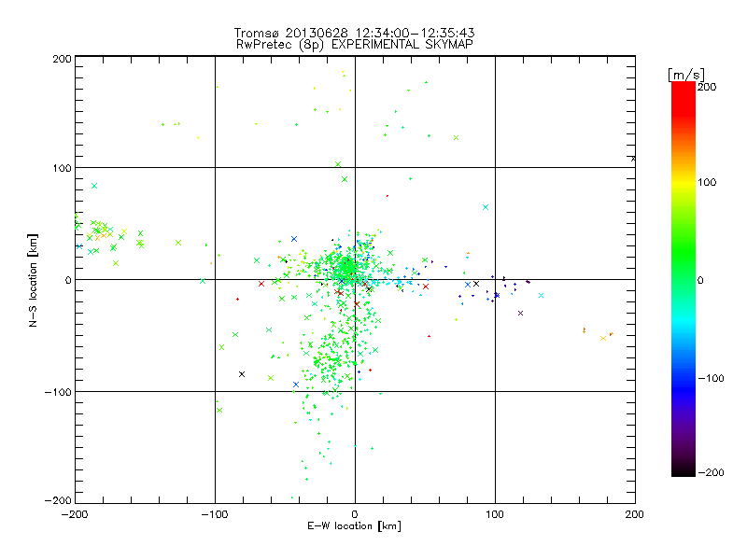Screen dimensions: 747x560
Task: Click the N-S location axis title
Action: pyautogui.click(x=33, y=281)
